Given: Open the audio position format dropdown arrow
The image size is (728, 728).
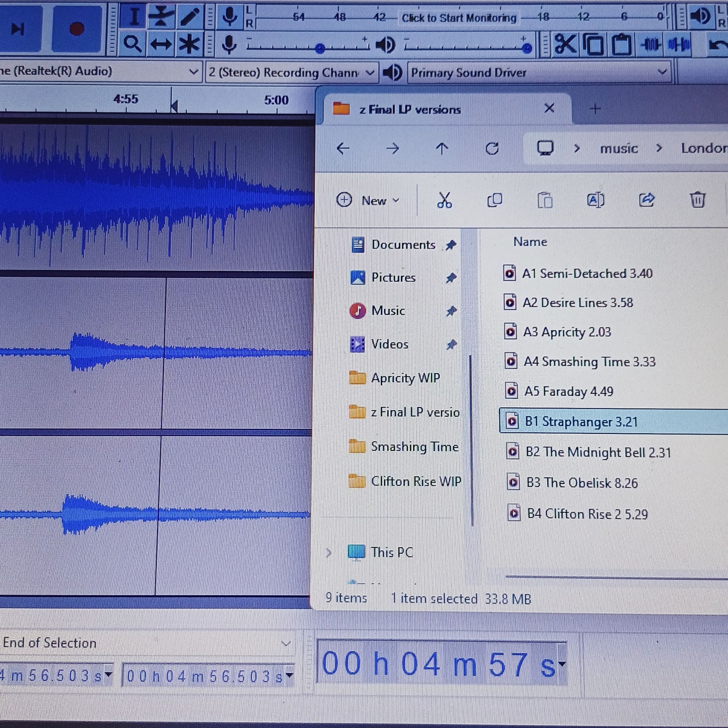Looking at the screenshot, I should [x=562, y=664].
